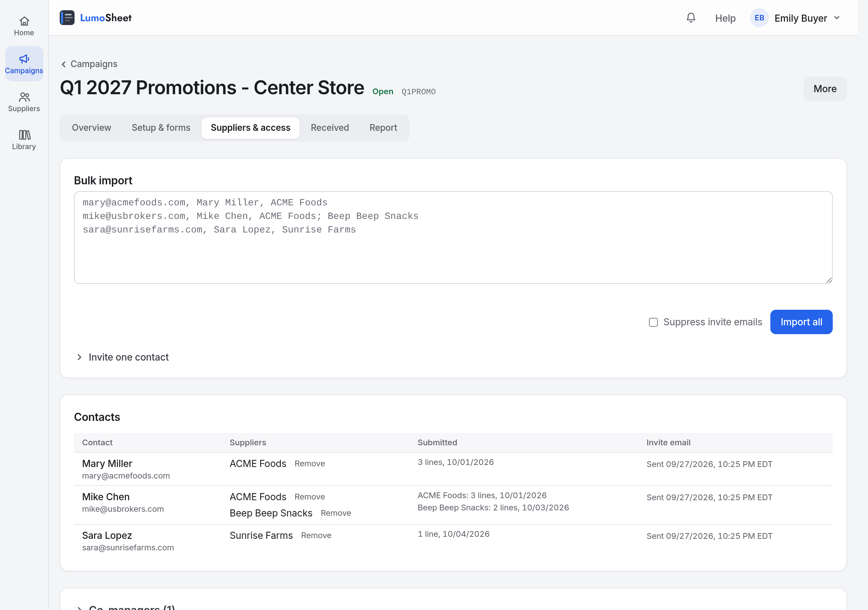Go back to Campaigns list
This screenshot has height=610, width=868.
click(90, 64)
